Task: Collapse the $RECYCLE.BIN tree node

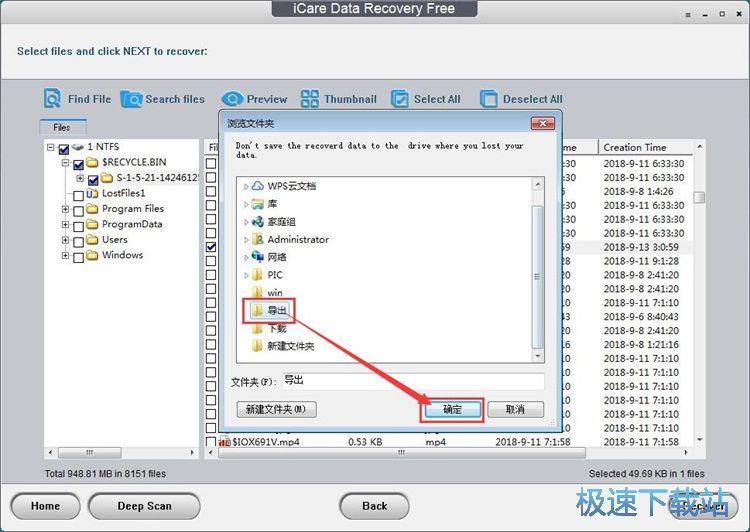Action: [x=66, y=163]
